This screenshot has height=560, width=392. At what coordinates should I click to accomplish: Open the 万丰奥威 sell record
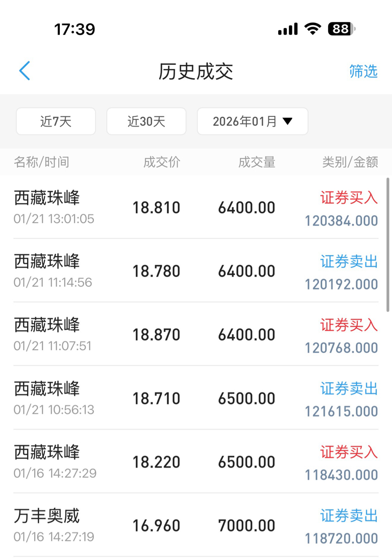point(195,525)
